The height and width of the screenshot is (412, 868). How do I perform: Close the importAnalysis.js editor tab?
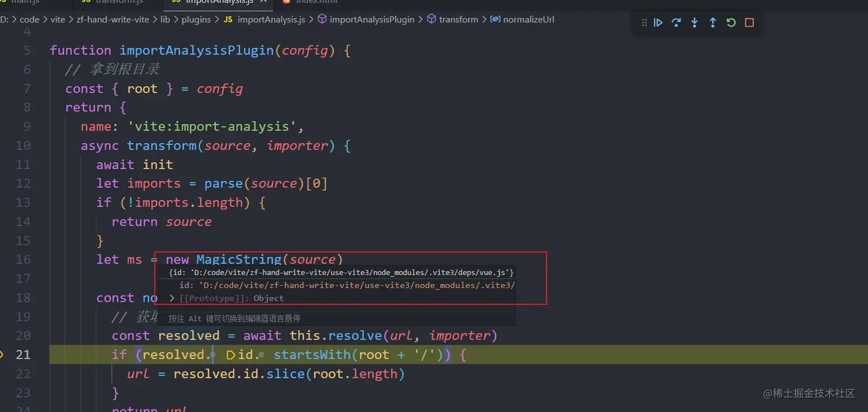(x=263, y=2)
